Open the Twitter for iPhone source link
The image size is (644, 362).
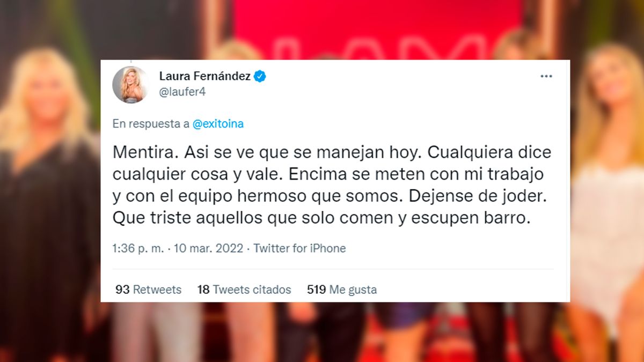point(299,248)
